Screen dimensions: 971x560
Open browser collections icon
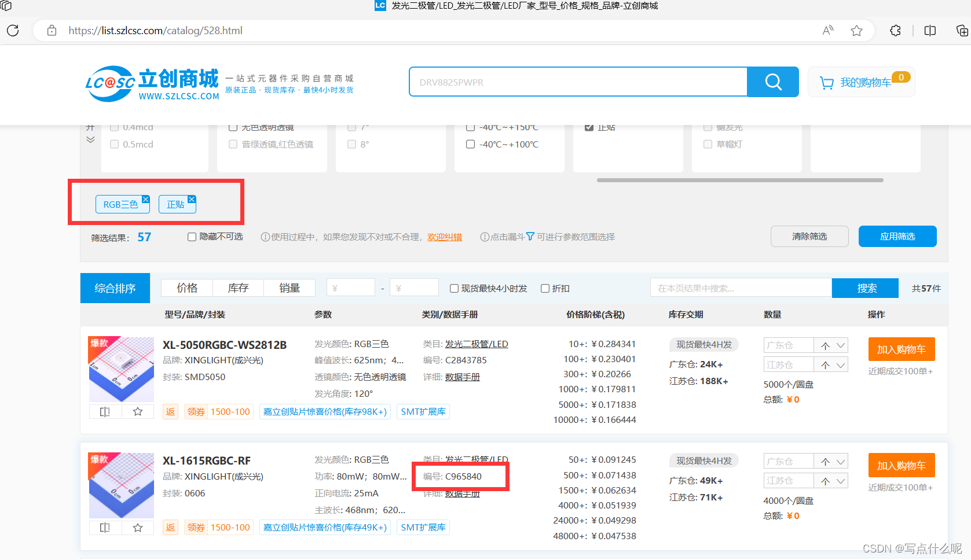tap(962, 31)
